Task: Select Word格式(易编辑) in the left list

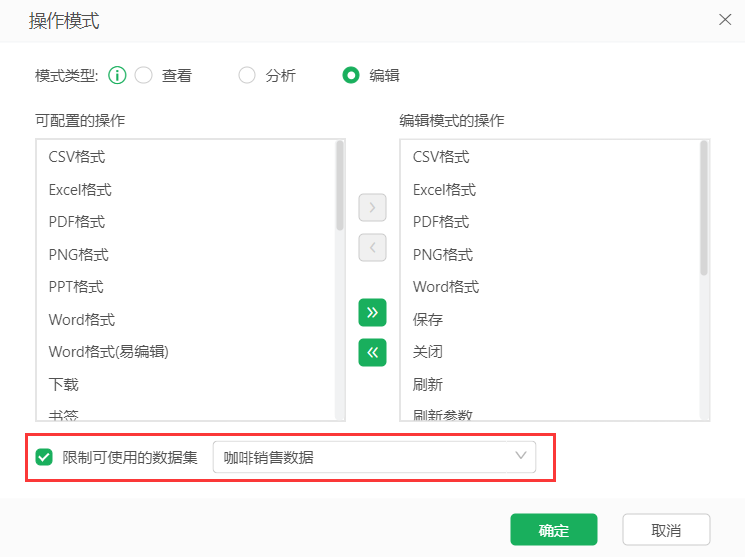Action: pyautogui.click(x=108, y=352)
